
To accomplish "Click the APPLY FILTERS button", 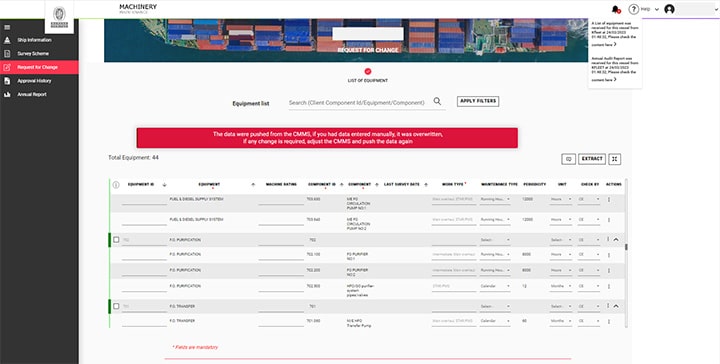I will point(478,101).
